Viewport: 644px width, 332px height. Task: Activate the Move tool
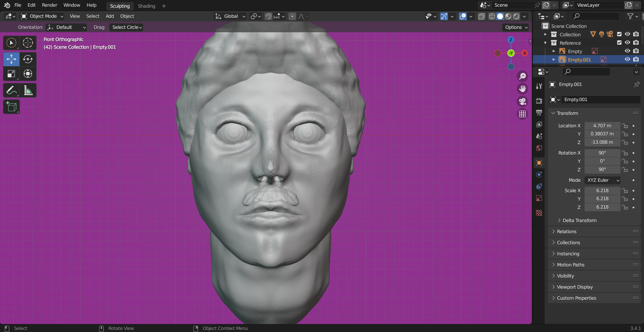click(x=11, y=59)
